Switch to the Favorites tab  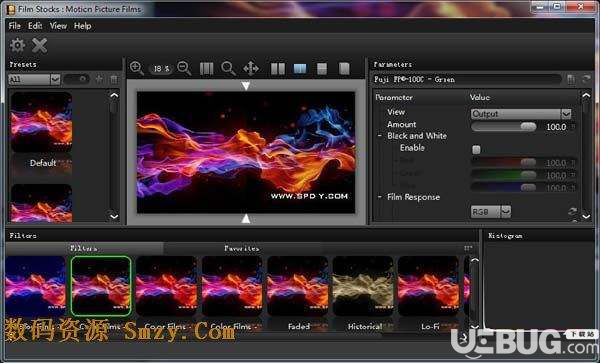pos(241,248)
